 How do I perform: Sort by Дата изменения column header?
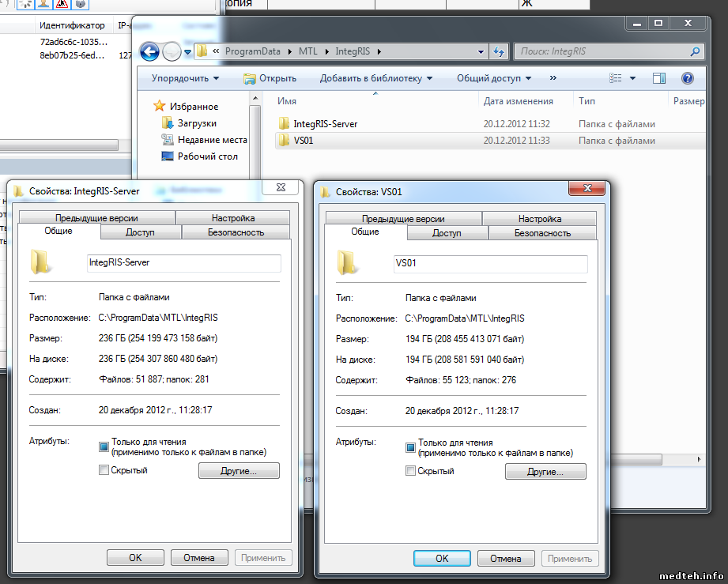click(x=518, y=101)
